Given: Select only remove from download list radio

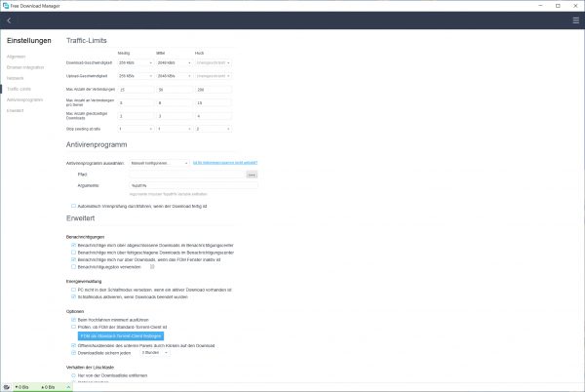Looking at the screenshot, I should coord(73,375).
